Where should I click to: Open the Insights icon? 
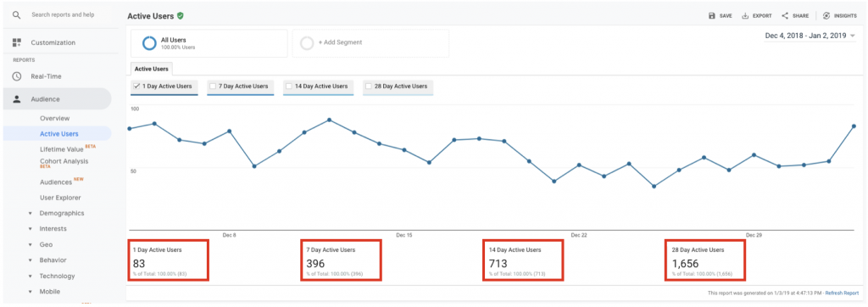click(x=826, y=16)
